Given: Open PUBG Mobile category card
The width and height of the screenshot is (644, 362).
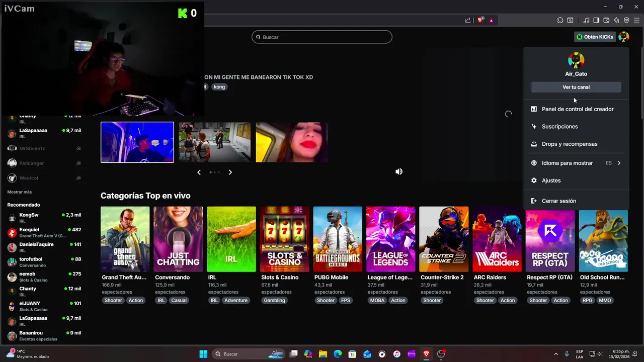Looking at the screenshot, I should (x=338, y=239).
